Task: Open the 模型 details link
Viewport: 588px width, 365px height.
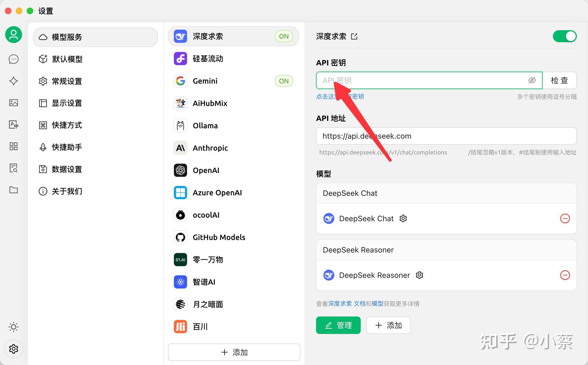Action: pyautogui.click(x=378, y=304)
